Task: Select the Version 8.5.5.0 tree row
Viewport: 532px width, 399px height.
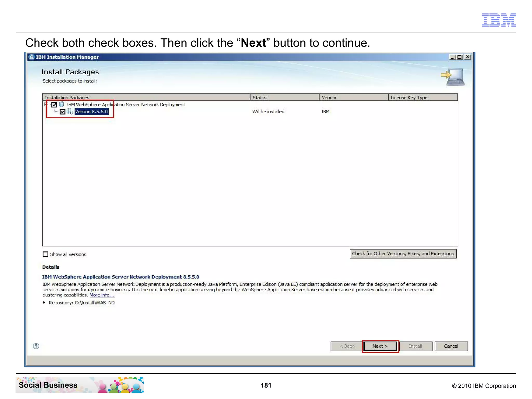Action: (91, 111)
